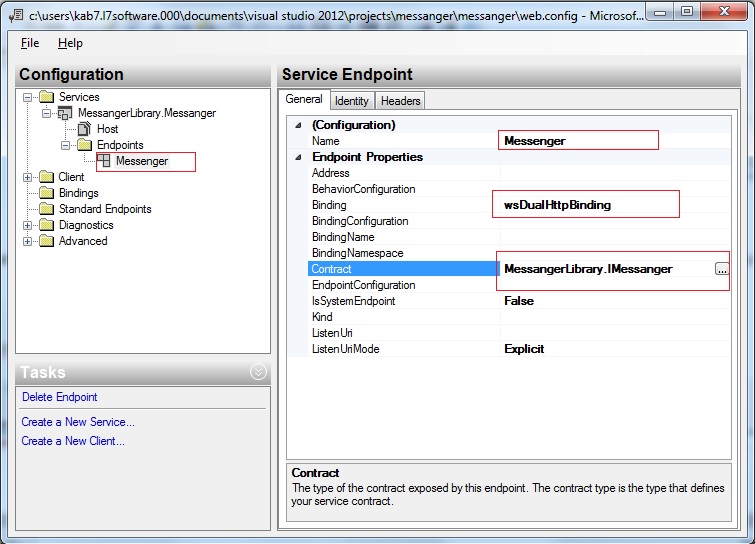Select the Standard Endpoints tree label
755x544 pixels.
[x=105, y=209]
